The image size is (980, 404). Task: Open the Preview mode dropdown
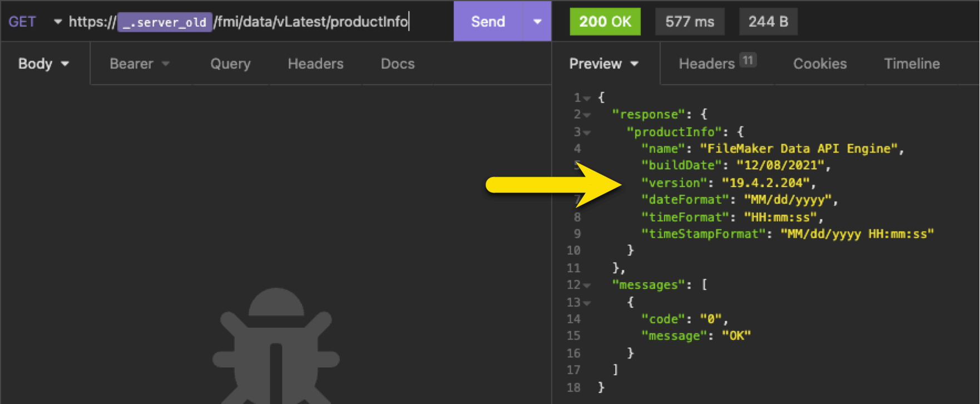click(604, 63)
